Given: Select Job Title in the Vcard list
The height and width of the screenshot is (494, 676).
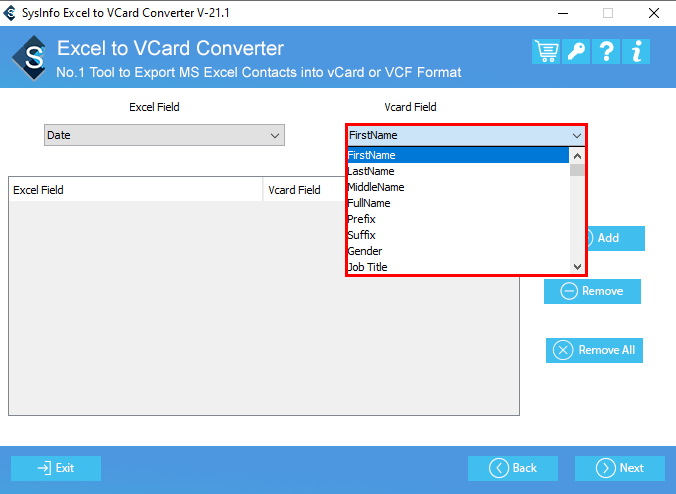Looking at the screenshot, I should click(x=458, y=267).
